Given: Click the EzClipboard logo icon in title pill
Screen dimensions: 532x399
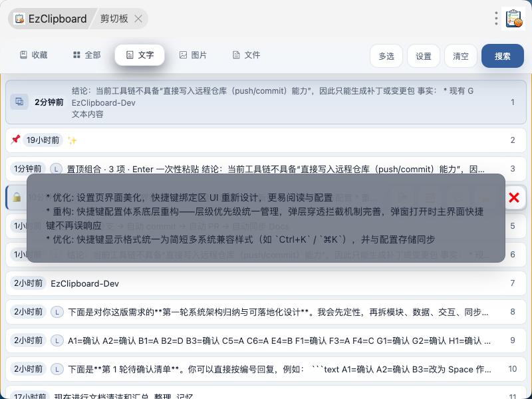Looking at the screenshot, I should click(19, 19).
